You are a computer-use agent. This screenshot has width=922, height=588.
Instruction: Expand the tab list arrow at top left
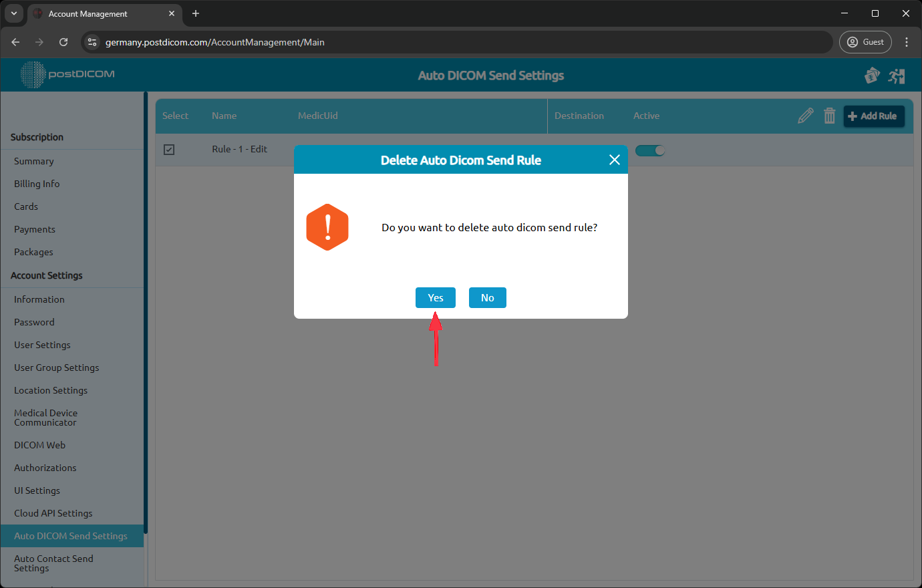pyautogui.click(x=13, y=13)
